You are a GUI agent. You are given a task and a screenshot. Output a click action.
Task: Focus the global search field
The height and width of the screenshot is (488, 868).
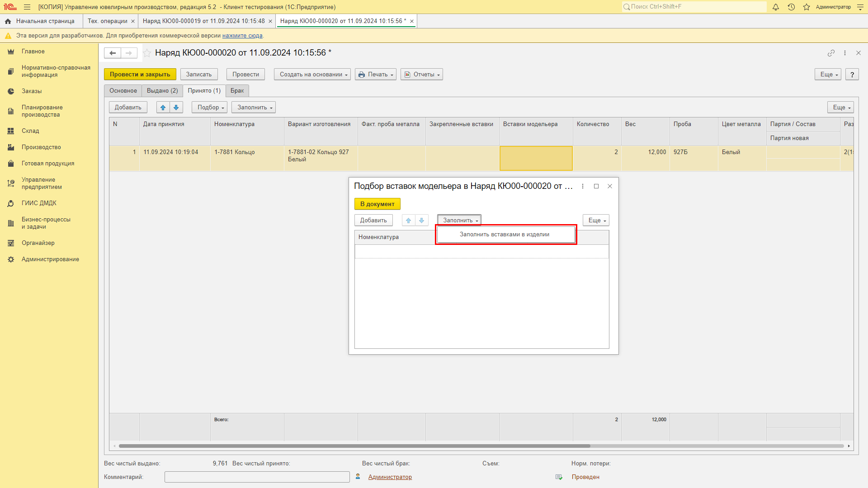point(694,7)
